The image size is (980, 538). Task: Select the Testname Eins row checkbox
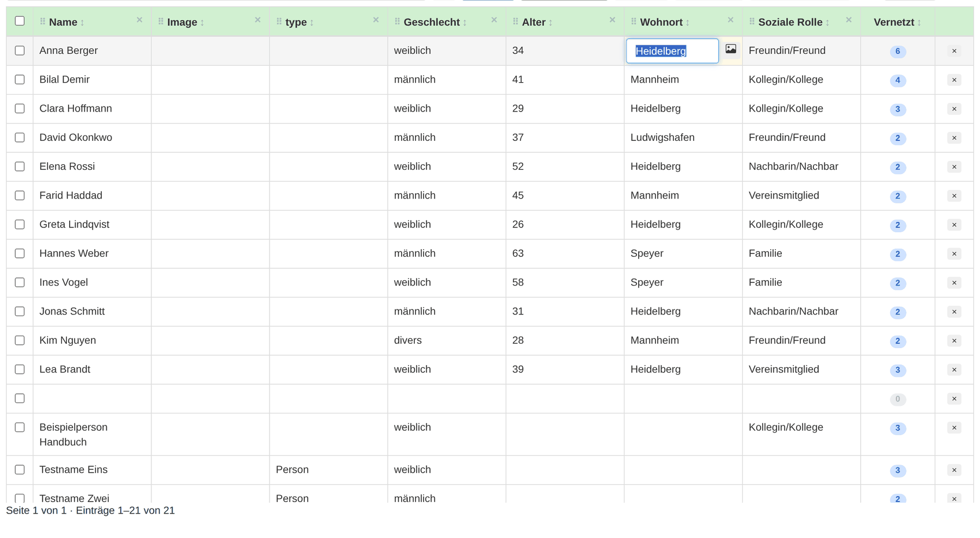[20, 469]
